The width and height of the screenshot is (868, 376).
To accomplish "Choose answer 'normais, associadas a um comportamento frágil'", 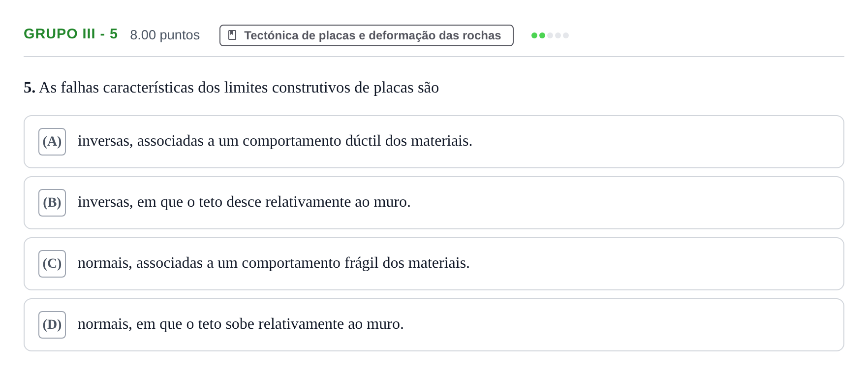I will (434, 264).
